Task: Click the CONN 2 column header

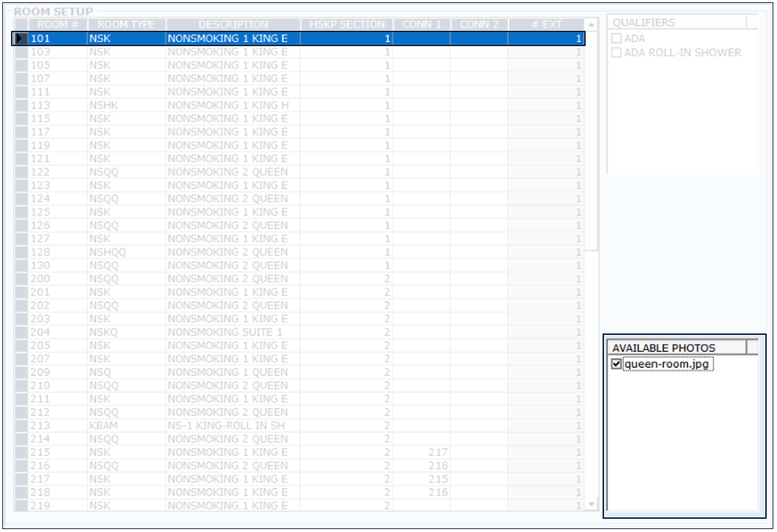Action: coord(479,25)
